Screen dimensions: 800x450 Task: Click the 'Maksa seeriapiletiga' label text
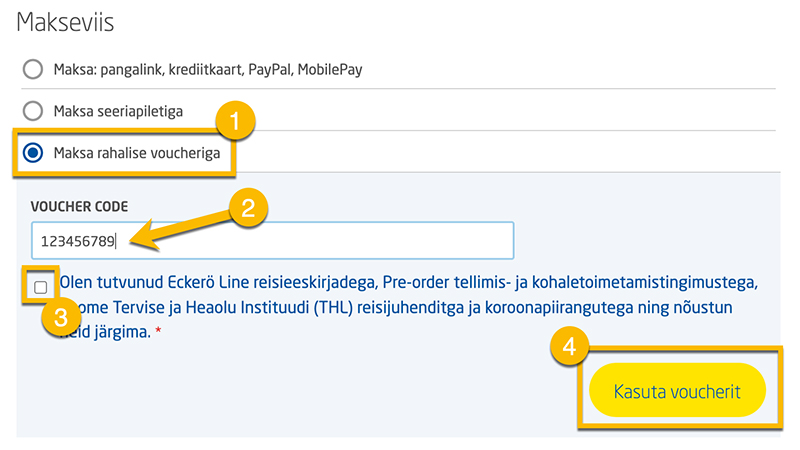118,111
